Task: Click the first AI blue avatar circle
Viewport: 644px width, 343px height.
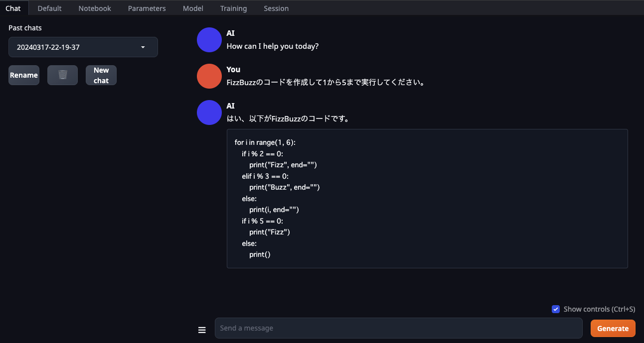Action: (209, 40)
